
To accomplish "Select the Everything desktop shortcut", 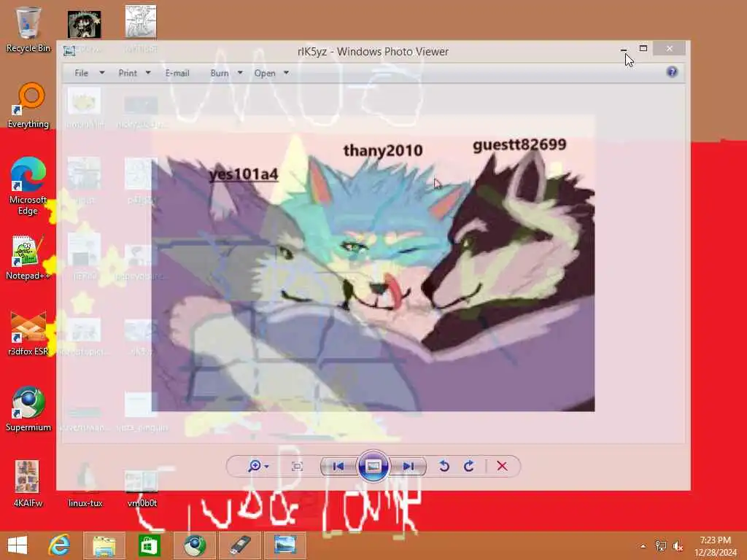I will (x=28, y=105).
